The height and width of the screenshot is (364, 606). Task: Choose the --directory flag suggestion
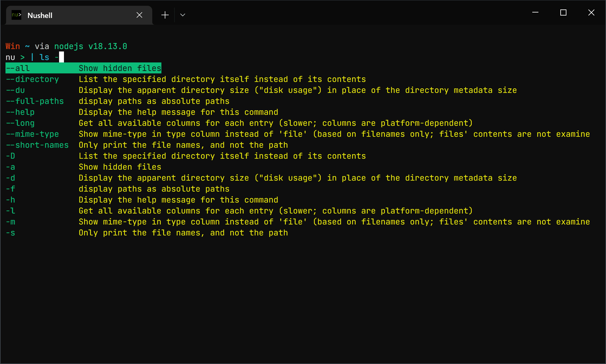click(33, 79)
